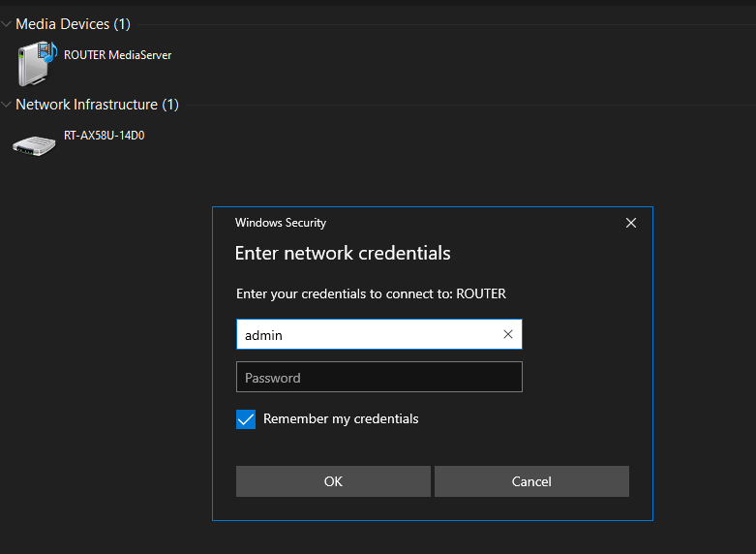756x554 pixels.
Task: Collapse the Media Devices group chevron
Action: (x=6, y=23)
